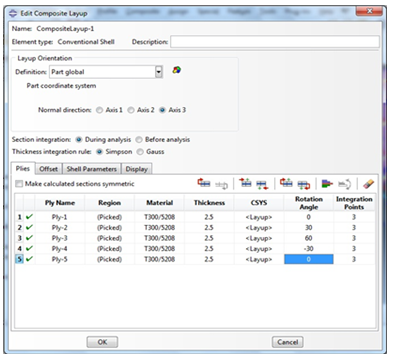
Task: Click the Cancel button
Action: click(287, 342)
